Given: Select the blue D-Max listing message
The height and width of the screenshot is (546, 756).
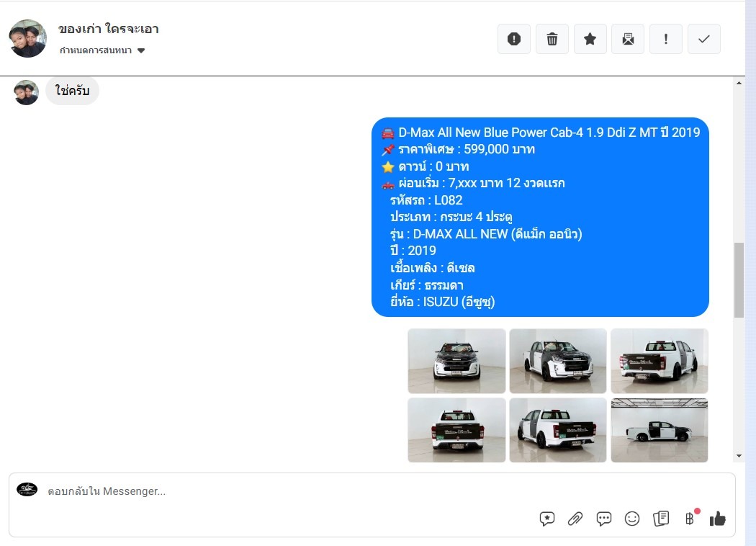Looking at the screenshot, I should pos(540,217).
